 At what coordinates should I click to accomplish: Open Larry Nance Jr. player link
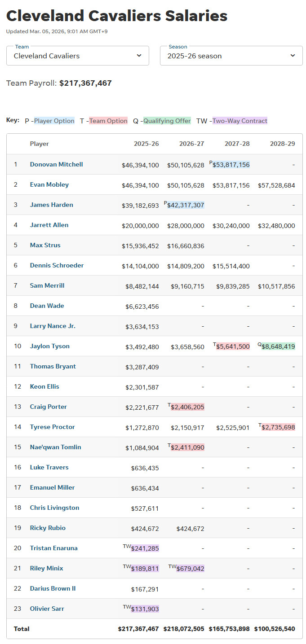tap(53, 326)
